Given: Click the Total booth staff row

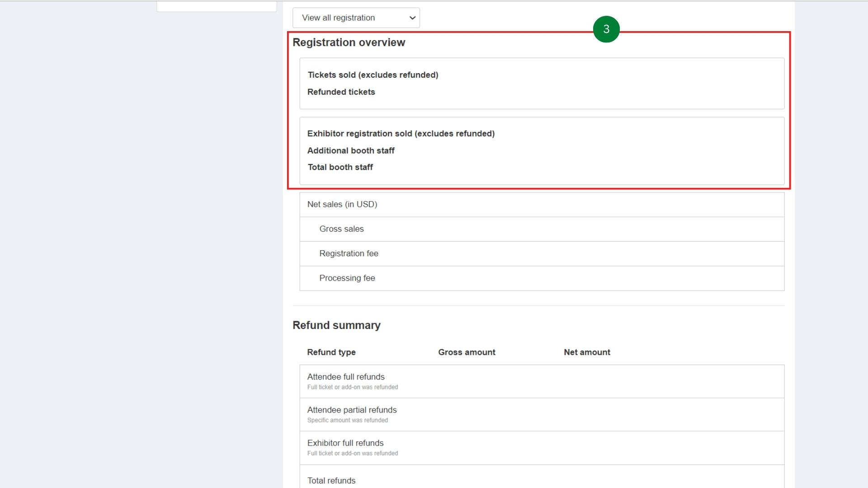Looking at the screenshot, I should point(340,167).
